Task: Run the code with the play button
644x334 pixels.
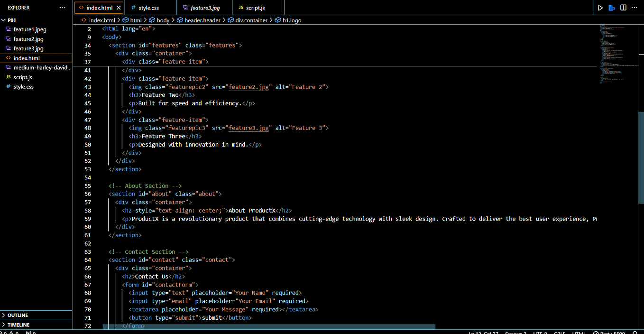Action: point(599,7)
